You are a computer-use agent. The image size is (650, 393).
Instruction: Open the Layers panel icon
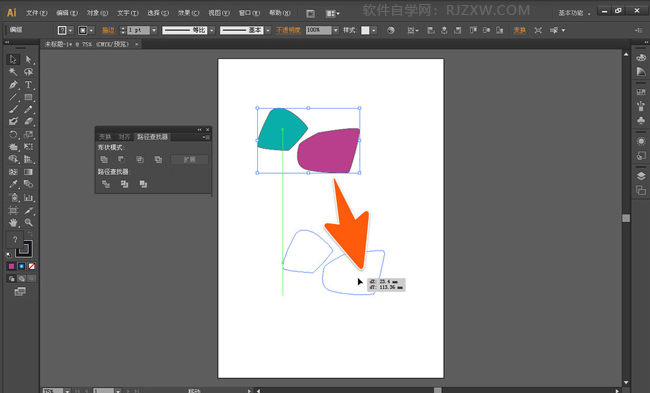[x=641, y=176]
